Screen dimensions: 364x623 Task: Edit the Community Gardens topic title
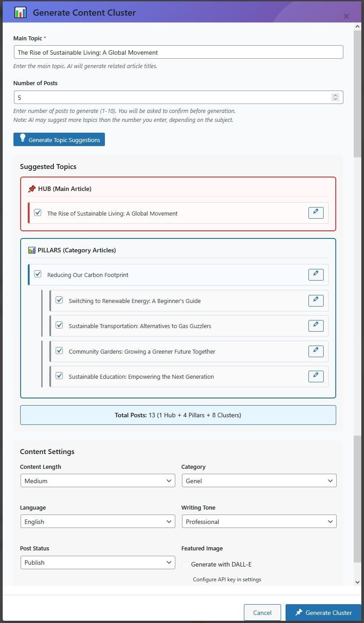click(316, 351)
